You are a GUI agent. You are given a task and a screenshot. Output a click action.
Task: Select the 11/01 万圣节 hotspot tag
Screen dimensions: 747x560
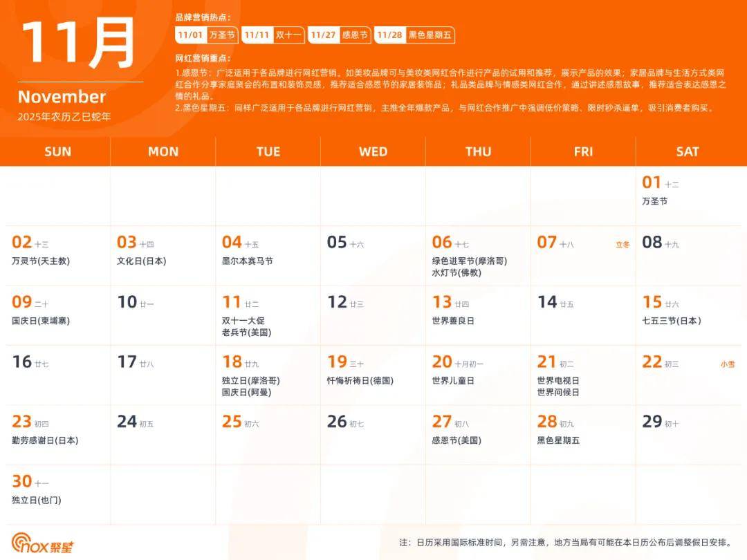(x=206, y=35)
